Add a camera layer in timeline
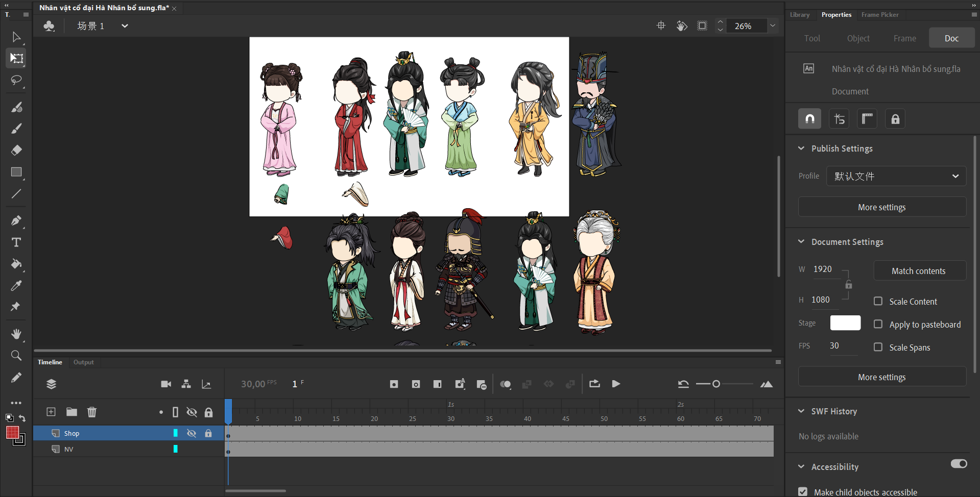Image resolution: width=980 pixels, height=497 pixels. coord(166,384)
